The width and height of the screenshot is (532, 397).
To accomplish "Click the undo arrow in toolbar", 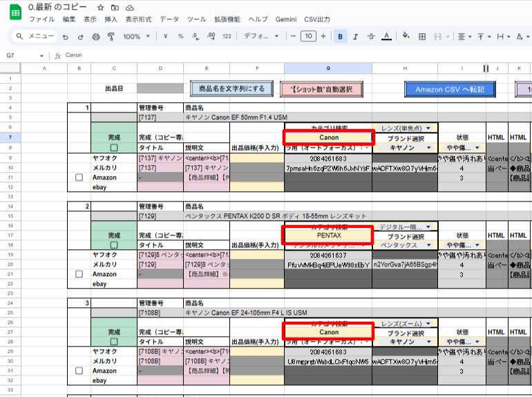I will point(66,36).
